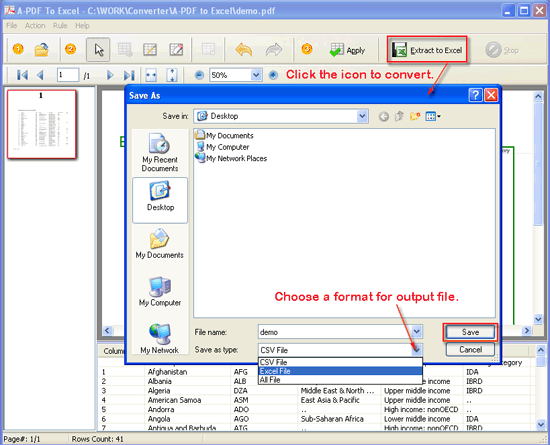Redo the last action
Viewport: 550px width, 445px height.
click(274, 50)
